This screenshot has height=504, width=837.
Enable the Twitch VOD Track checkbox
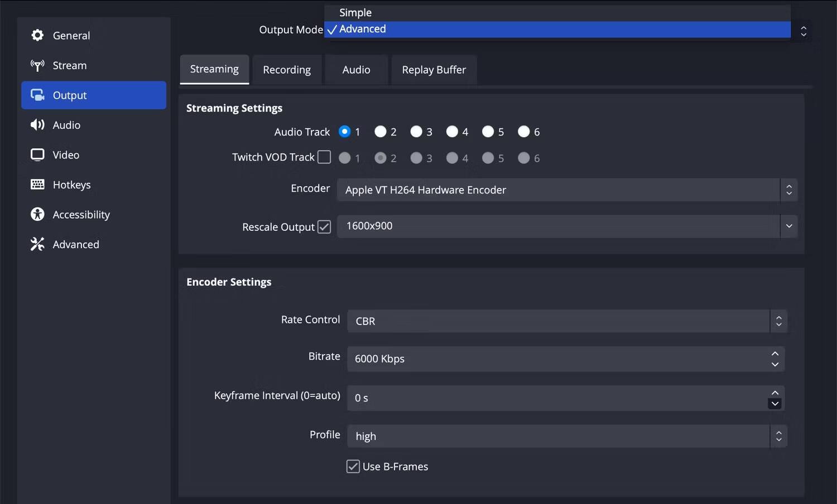click(324, 157)
